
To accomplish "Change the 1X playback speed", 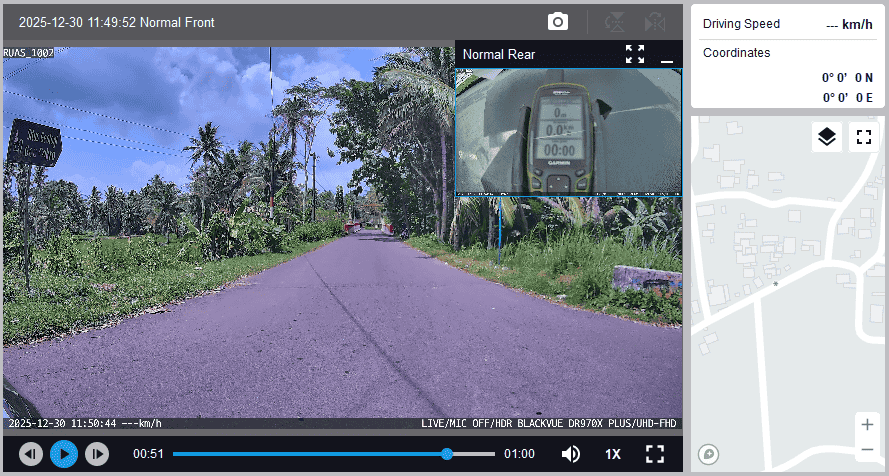I will click(612, 454).
